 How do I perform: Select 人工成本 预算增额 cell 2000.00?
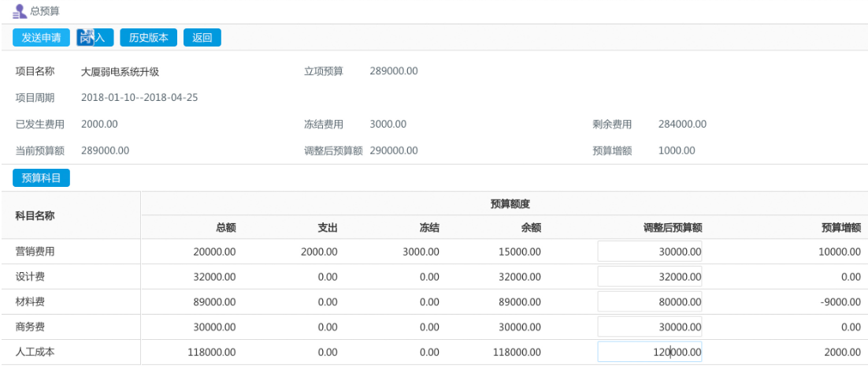(843, 352)
